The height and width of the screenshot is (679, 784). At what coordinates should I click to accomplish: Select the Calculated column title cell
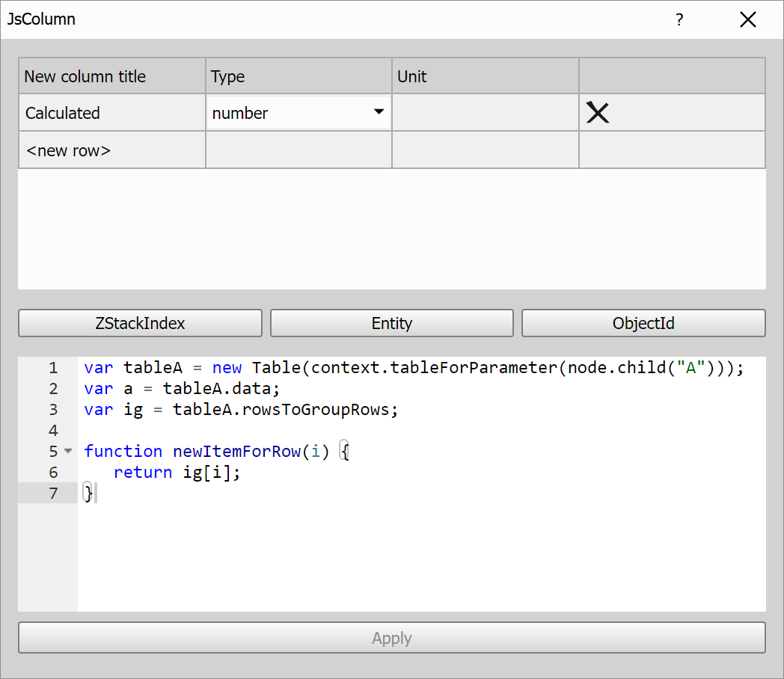111,113
